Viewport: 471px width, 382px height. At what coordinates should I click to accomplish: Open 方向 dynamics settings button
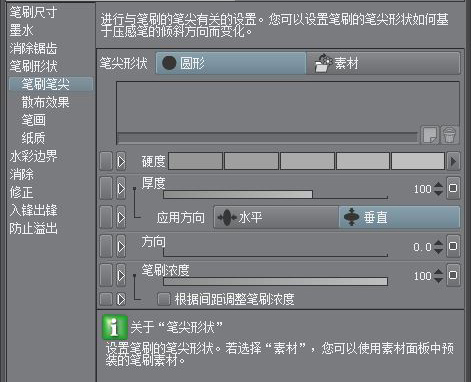click(453, 246)
